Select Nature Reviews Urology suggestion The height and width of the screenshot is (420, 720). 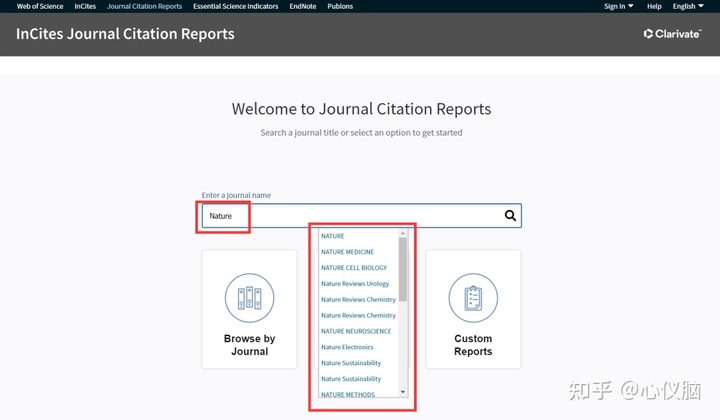pos(355,284)
